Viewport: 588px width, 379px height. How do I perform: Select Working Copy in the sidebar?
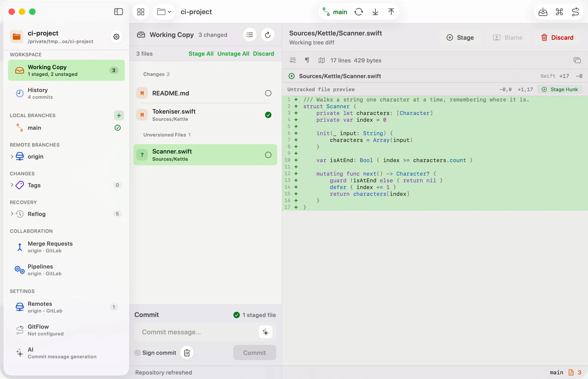pos(66,70)
